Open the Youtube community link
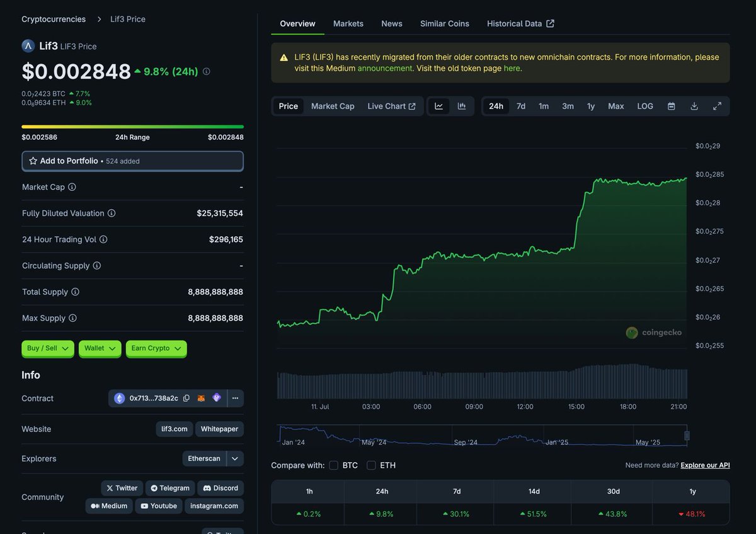 pos(159,506)
